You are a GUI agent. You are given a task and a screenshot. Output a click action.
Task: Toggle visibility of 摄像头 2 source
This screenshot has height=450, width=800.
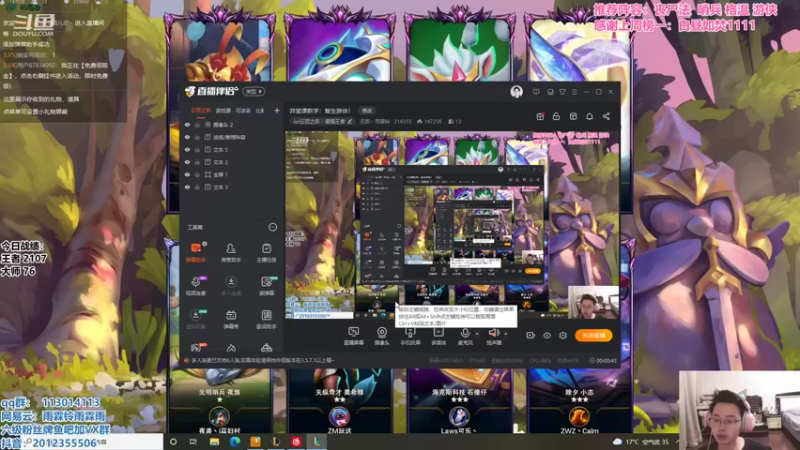coord(187,124)
